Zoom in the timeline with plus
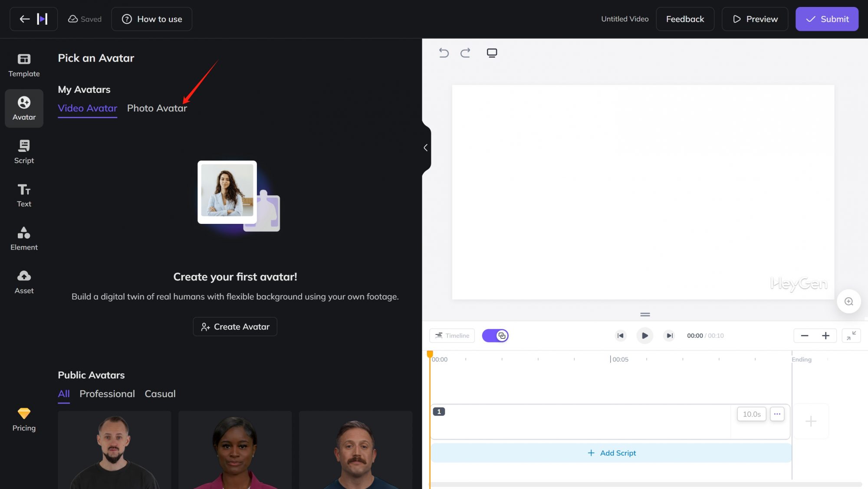Image resolution: width=868 pixels, height=489 pixels. (825, 335)
